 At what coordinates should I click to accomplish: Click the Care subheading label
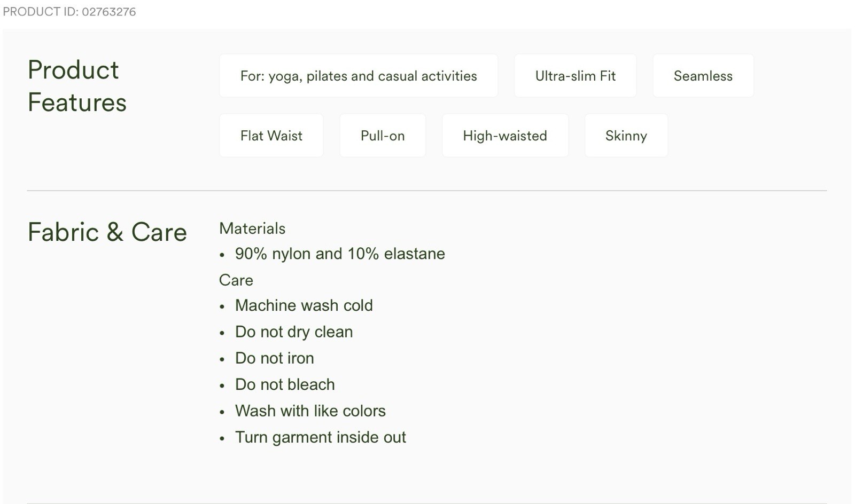click(236, 280)
